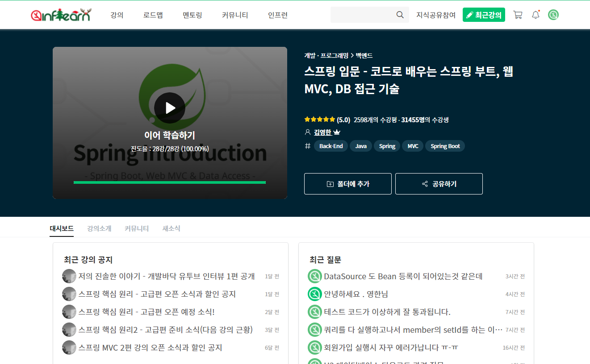Click user icon beside 안녕하세요 . 영한님 question
This screenshot has height=364, width=590.
pos(315,294)
